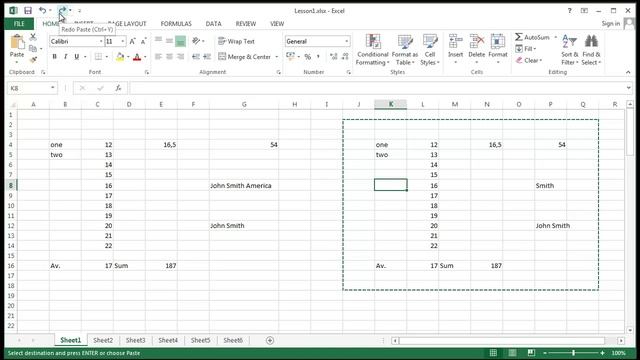Open the Calibri font name dropdown
640x360 pixels.
tap(101, 41)
